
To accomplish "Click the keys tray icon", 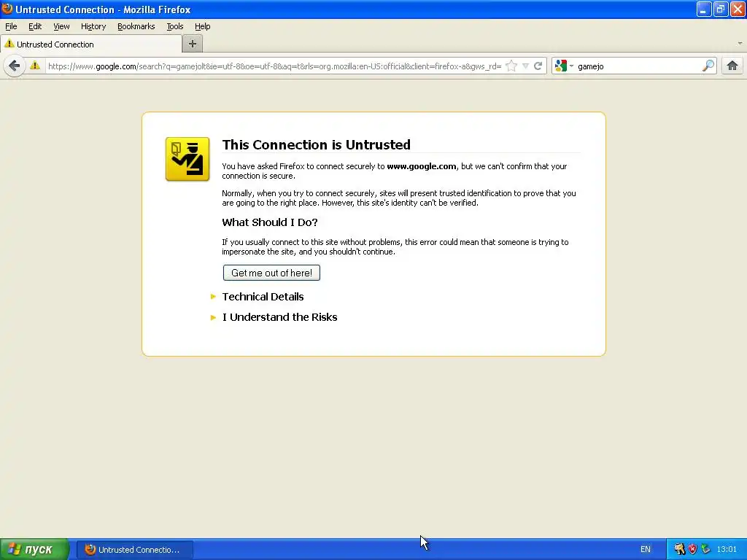I will click(679, 549).
